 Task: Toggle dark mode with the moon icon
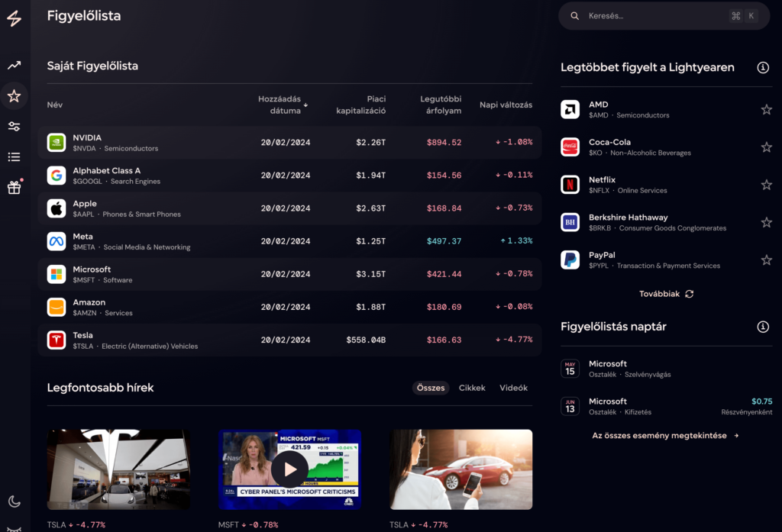point(14,501)
